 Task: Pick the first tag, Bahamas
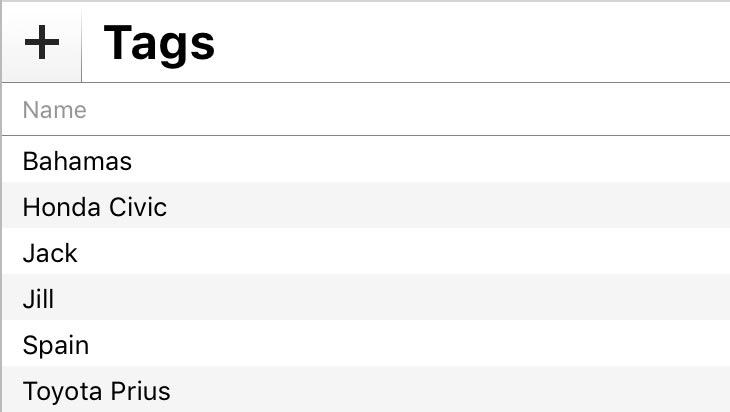[77, 161]
